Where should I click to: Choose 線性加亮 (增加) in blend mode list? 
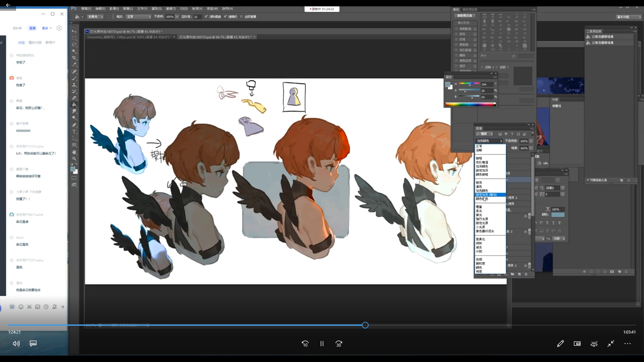pyautogui.click(x=486, y=195)
